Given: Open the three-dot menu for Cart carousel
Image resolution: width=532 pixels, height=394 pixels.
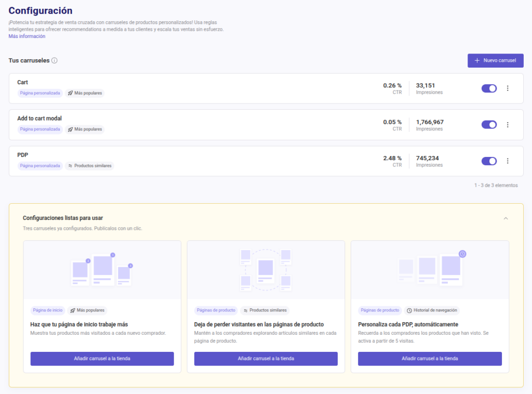Looking at the screenshot, I should coord(508,88).
